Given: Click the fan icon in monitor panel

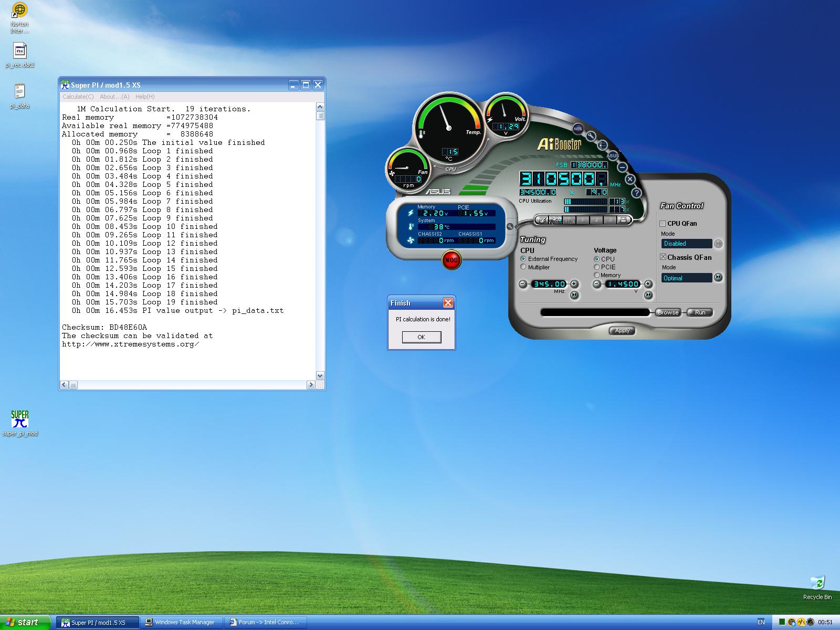Looking at the screenshot, I should (411, 240).
